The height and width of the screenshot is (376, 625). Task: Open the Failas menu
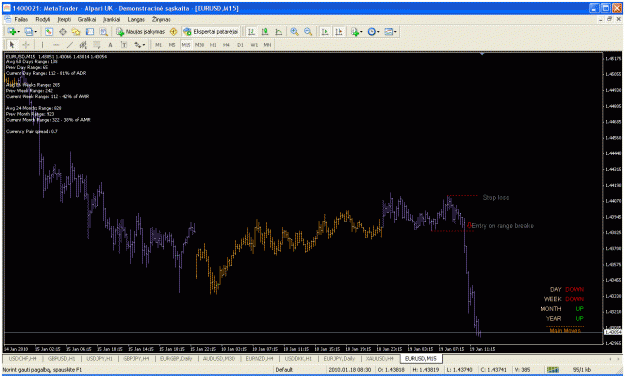[21, 19]
